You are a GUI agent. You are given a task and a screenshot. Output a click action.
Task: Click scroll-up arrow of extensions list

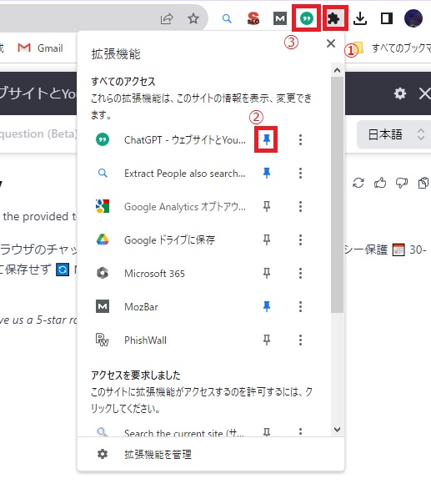coord(337,70)
